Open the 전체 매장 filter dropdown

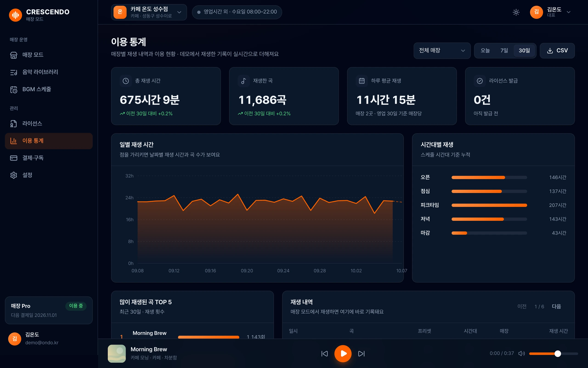[442, 51]
